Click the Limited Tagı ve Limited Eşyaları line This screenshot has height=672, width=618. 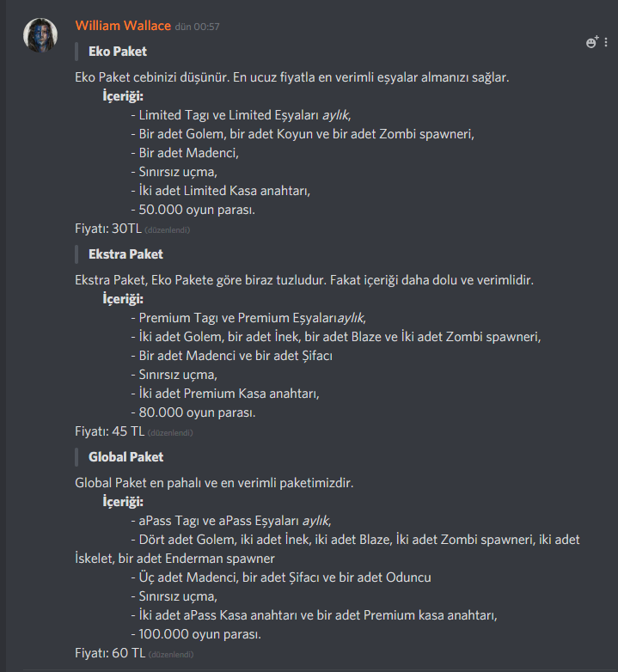242,115
